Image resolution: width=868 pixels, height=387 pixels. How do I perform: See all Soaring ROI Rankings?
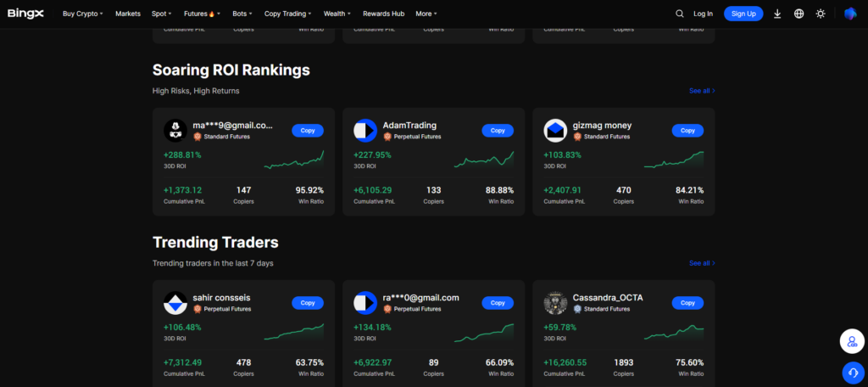[702, 91]
